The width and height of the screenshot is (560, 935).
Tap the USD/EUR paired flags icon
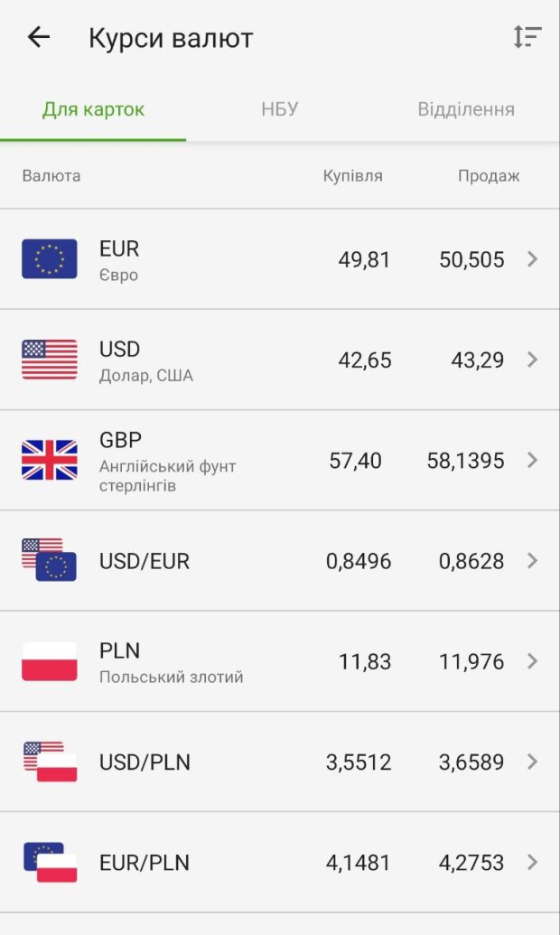(x=50, y=560)
